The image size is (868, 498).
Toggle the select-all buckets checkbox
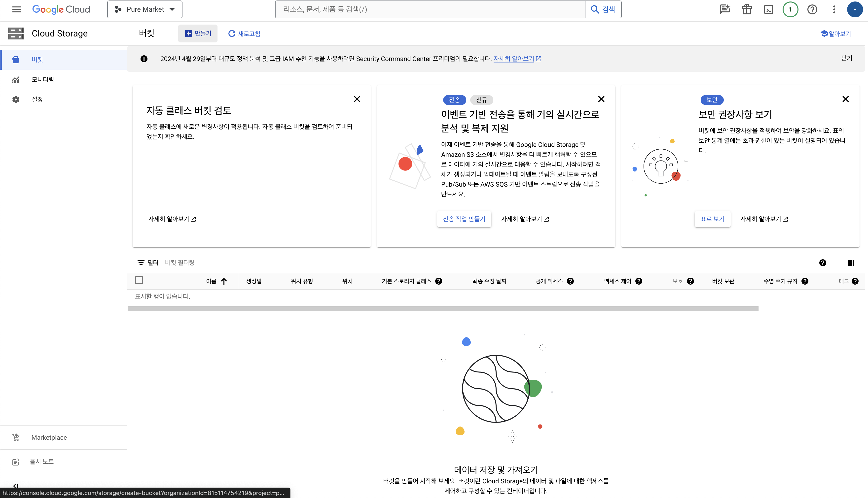(x=139, y=280)
